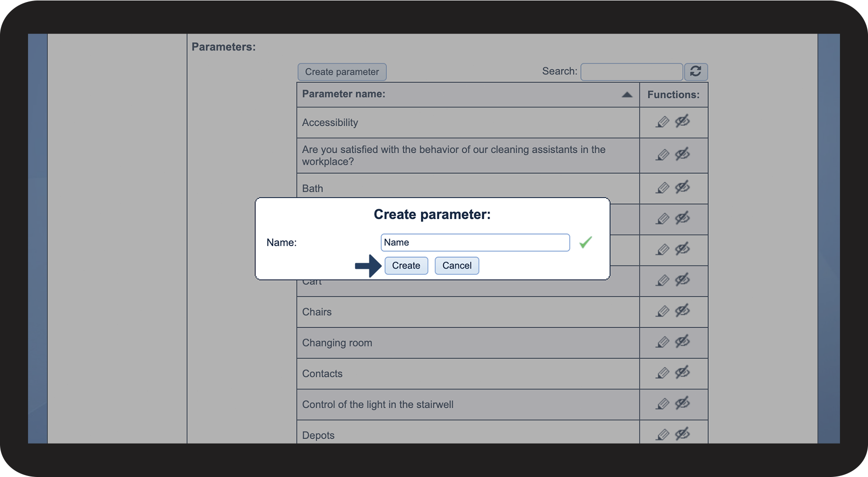Edit the Chairs parameter
868x477 pixels.
663,311
